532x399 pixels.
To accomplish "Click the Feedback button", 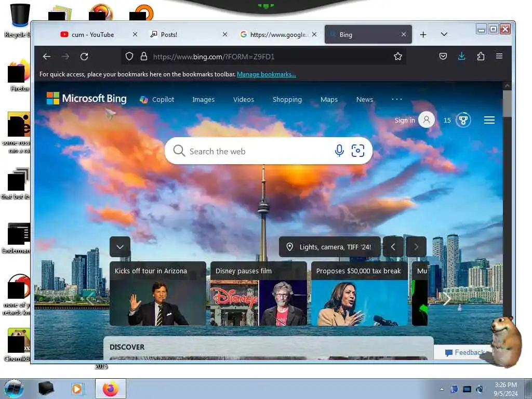I will pos(464,353).
